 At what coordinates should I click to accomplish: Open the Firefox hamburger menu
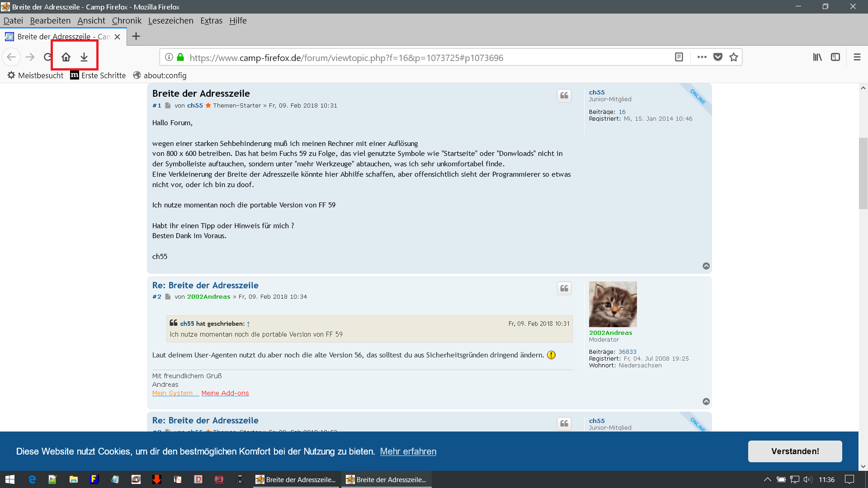(x=857, y=57)
